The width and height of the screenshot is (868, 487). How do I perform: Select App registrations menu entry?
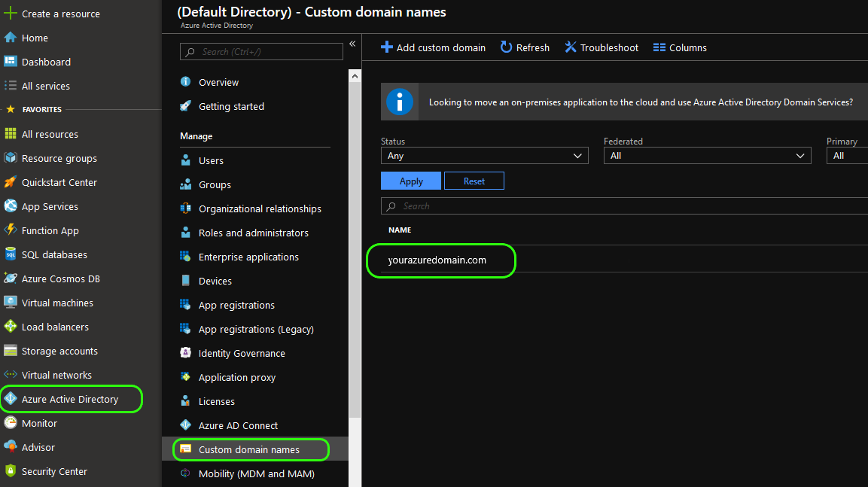(236, 305)
